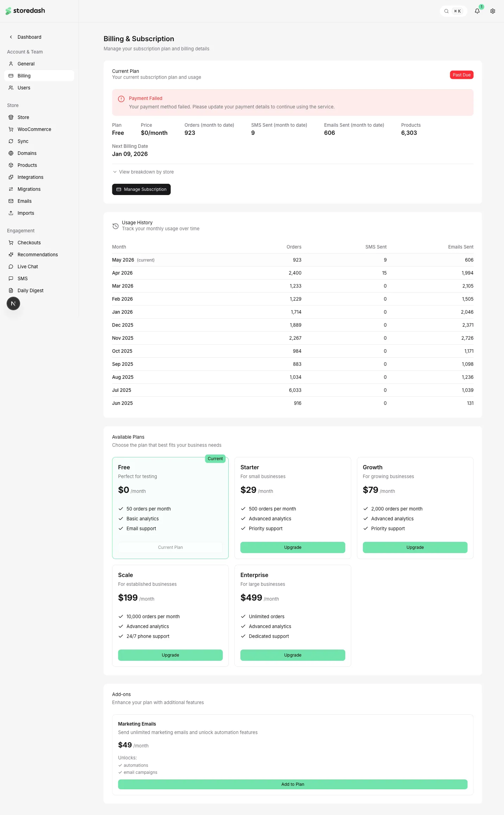
Task: Open SMS sidebar menu item
Action: [x=39, y=278]
